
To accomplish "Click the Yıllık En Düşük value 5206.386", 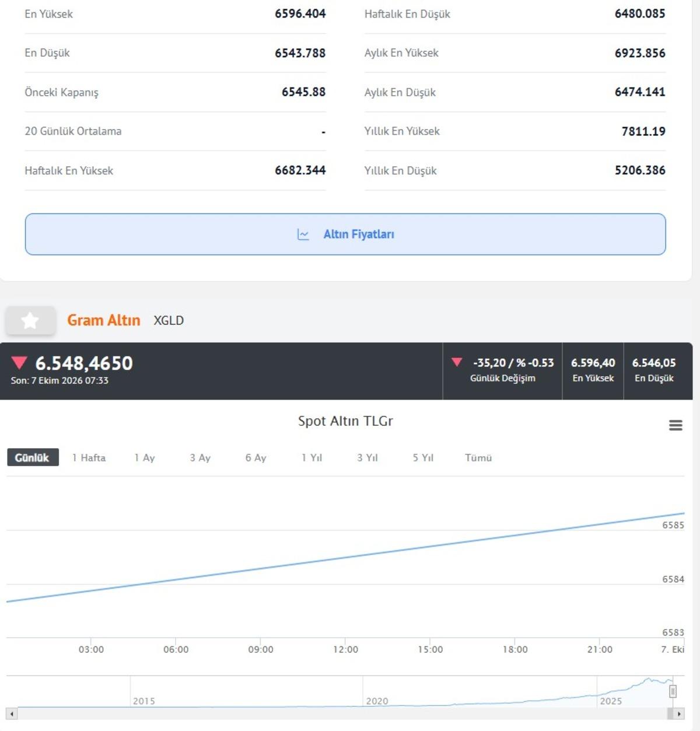I will (640, 170).
